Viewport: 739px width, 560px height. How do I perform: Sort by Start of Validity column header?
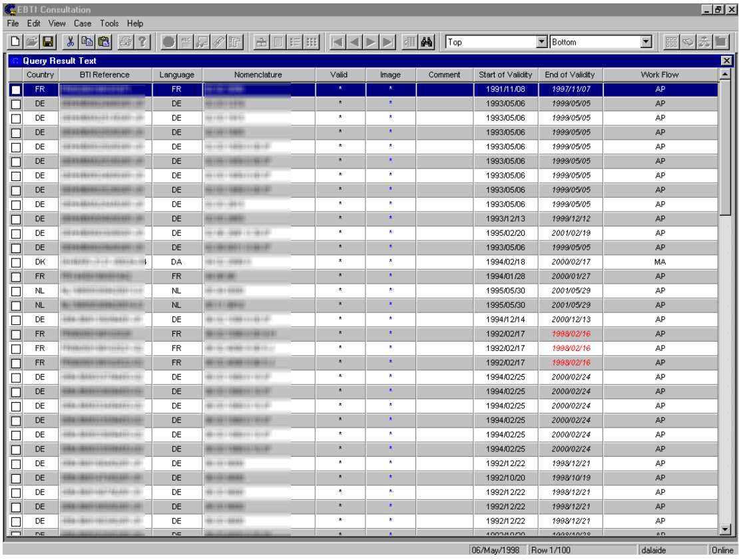click(x=506, y=75)
